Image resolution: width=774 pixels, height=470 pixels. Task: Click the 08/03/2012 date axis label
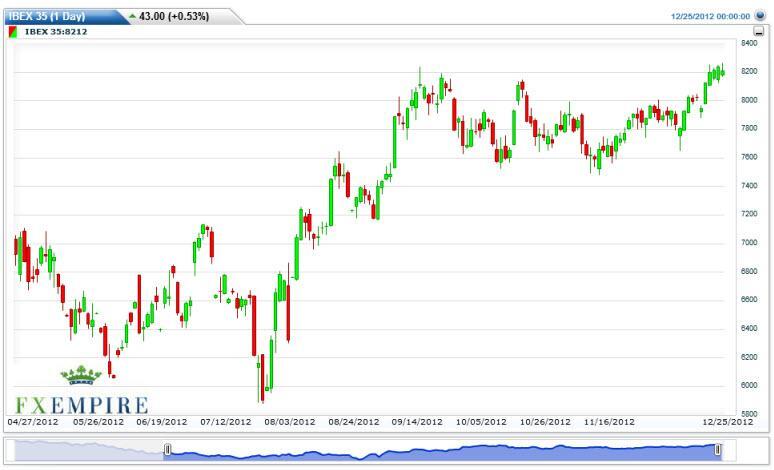point(289,423)
